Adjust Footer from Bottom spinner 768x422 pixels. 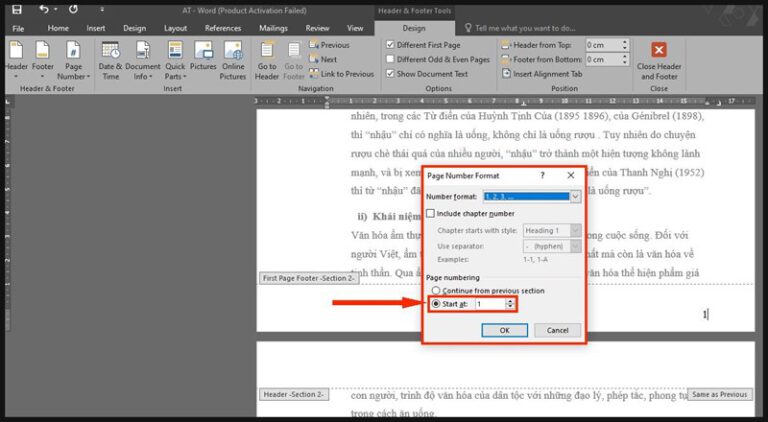pyautogui.click(x=624, y=59)
